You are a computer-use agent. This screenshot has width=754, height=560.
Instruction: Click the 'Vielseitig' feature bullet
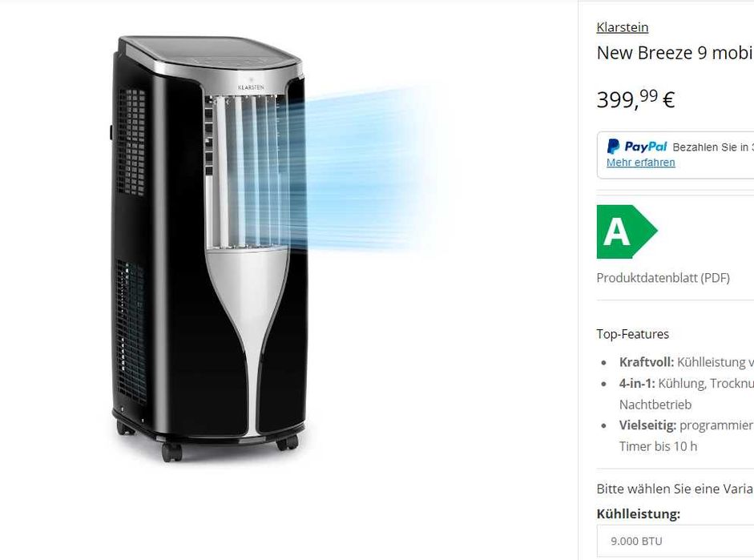686,425
